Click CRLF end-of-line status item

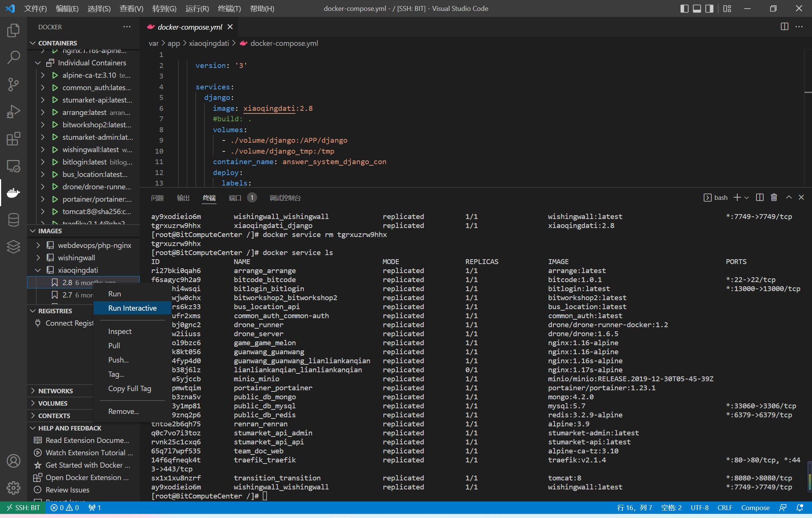coord(724,507)
